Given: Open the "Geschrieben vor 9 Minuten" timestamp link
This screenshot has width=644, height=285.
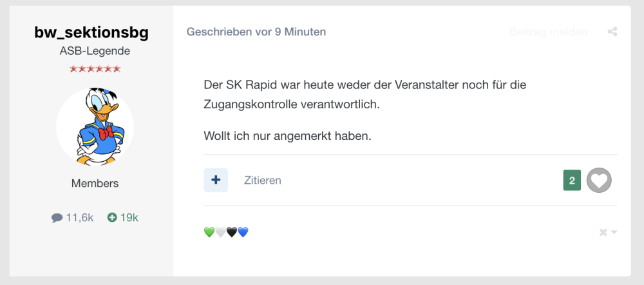Looking at the screenshot, I should click(x=256, y=32).
